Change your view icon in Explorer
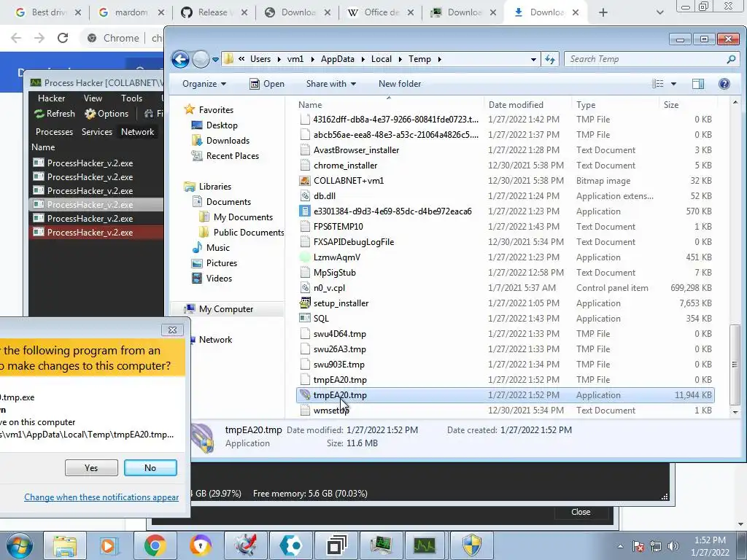The image size is (747, 560). 658,84
